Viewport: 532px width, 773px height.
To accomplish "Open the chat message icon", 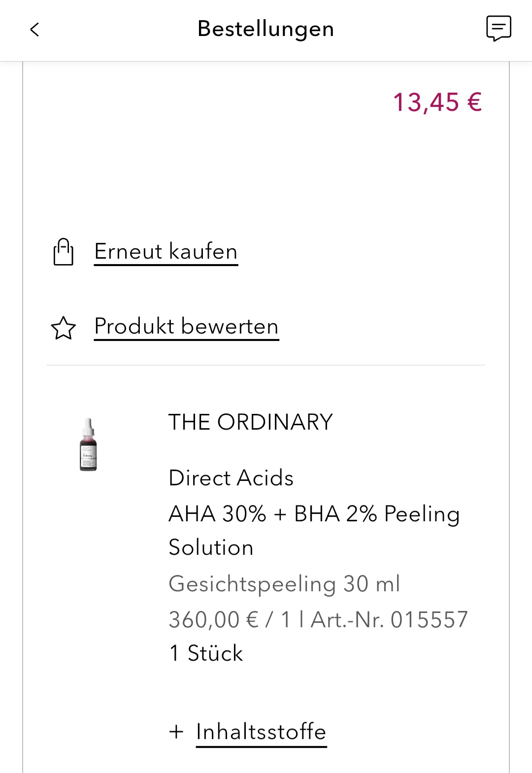I will pos(499,29).
